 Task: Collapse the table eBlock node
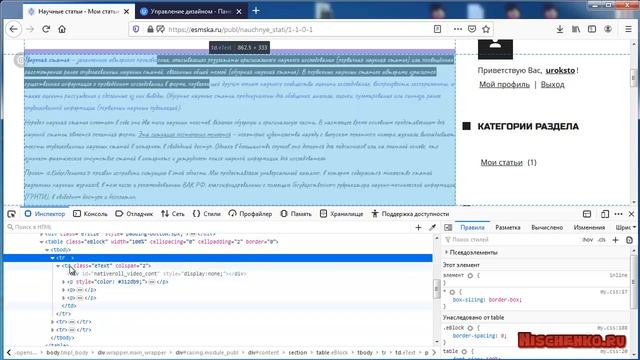[42, 242]
